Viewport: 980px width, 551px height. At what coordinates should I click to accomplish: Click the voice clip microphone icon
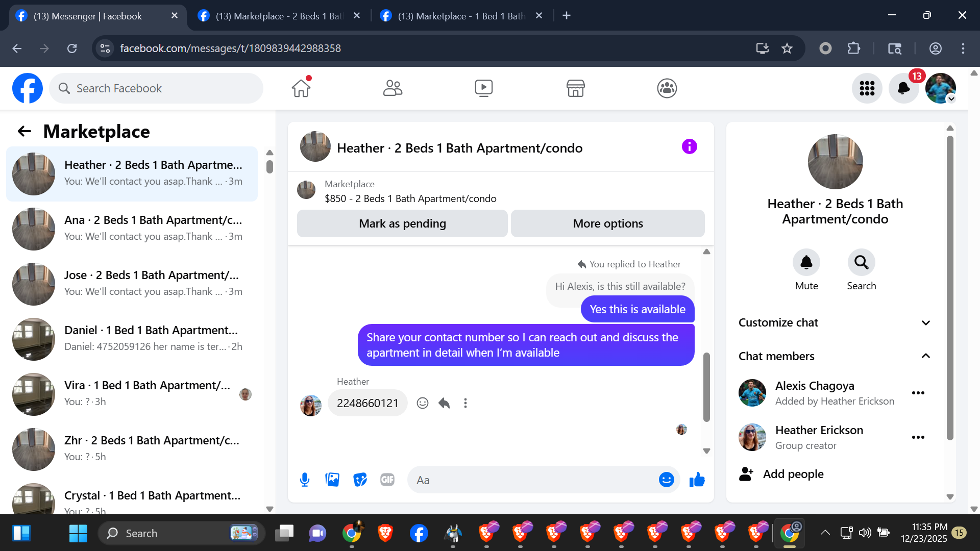305,480
